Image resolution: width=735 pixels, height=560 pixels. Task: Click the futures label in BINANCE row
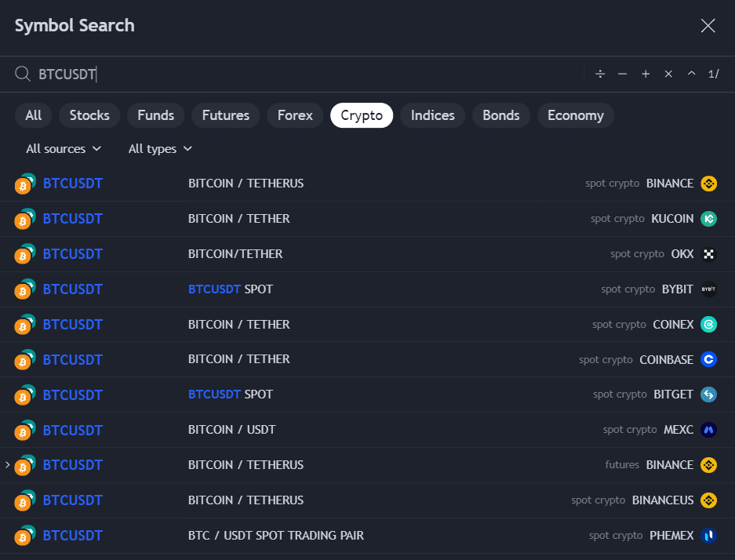(x=622, y=465)
